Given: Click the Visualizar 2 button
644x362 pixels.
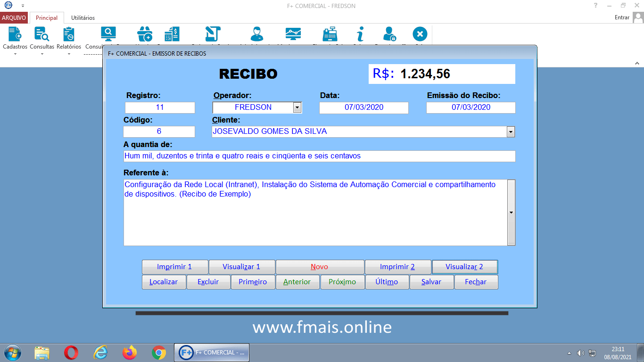Looking at the screenshot, I should (x=465, y=267).
